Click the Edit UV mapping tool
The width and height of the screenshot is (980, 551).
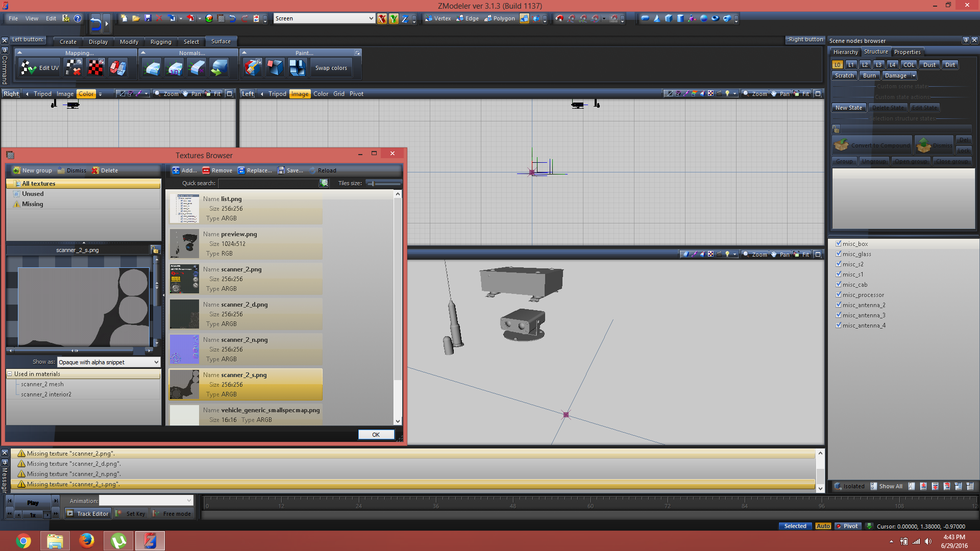(39, 68)
